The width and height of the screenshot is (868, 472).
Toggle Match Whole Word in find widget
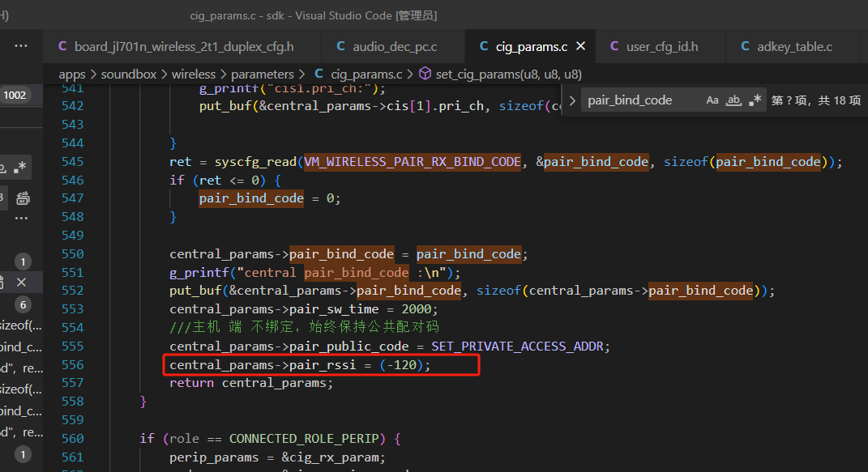pos(733,100)
